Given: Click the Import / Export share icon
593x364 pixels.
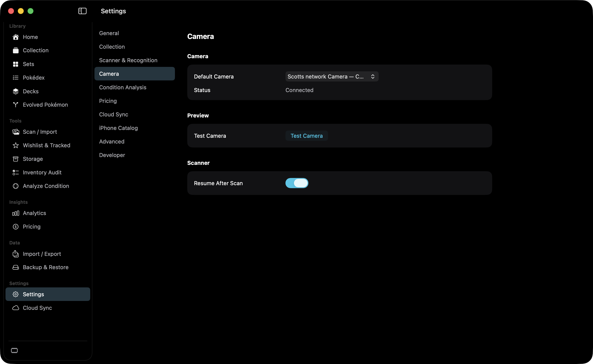Looking at the screenshot, I should click(x=16, y=254).
